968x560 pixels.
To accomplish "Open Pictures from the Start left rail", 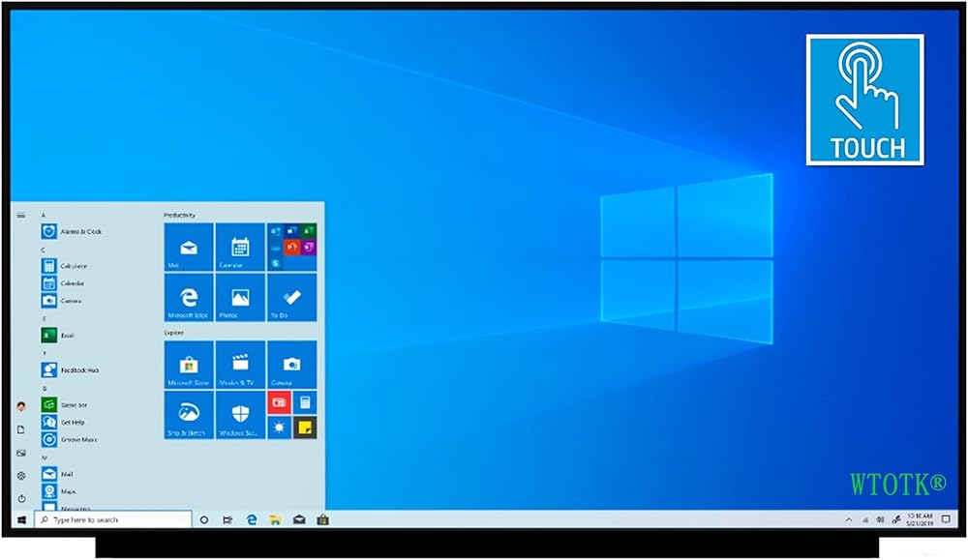I will tap(21, 453).
